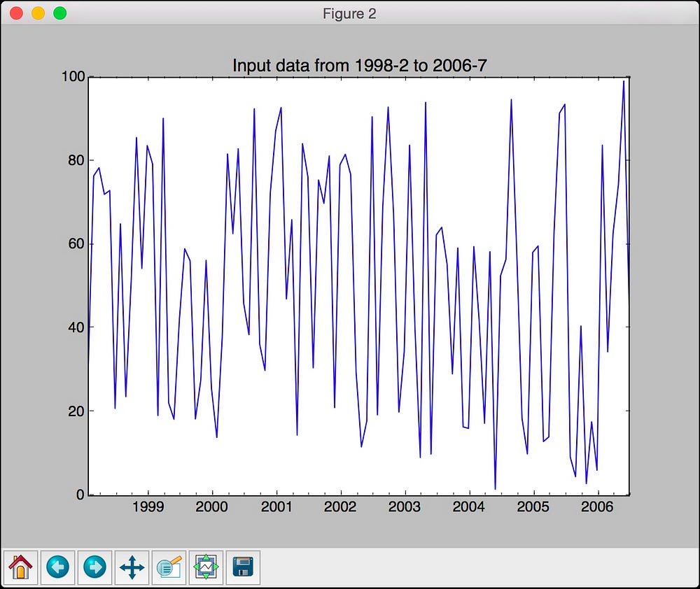Minimize the Figure 2 window
700x589 pixels.
tap(38, 13)
